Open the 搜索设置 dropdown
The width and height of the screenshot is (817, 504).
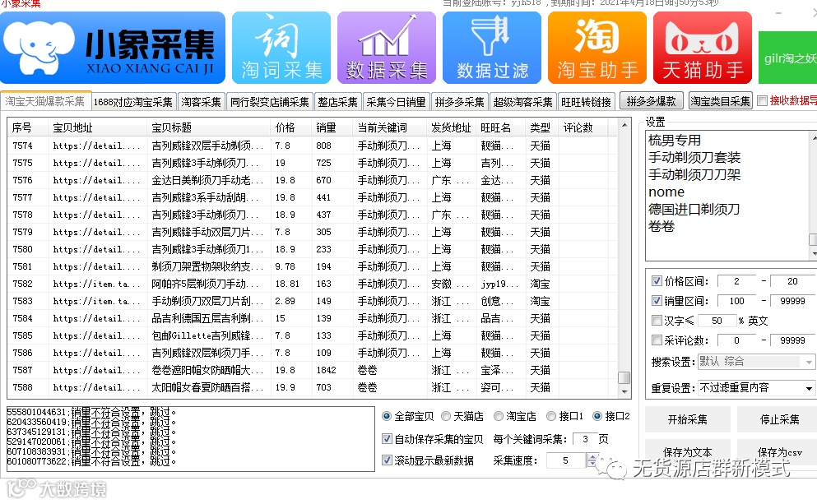(x=756, y=361)
